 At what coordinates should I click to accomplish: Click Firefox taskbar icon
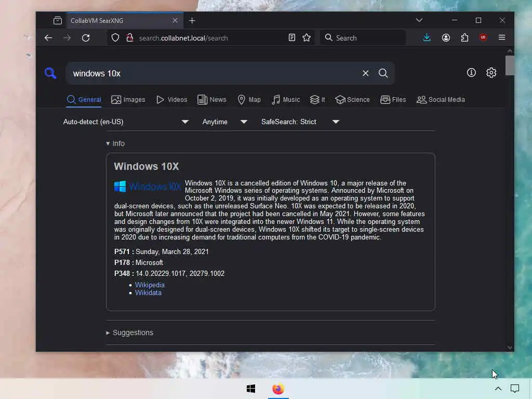(278, 389)
